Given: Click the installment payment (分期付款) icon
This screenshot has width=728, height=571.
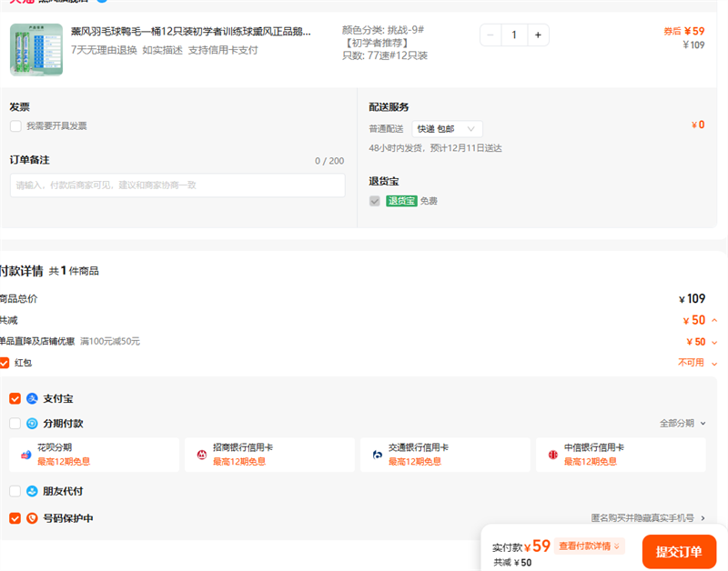Looking at the screenshot, I should pos(32,423).
